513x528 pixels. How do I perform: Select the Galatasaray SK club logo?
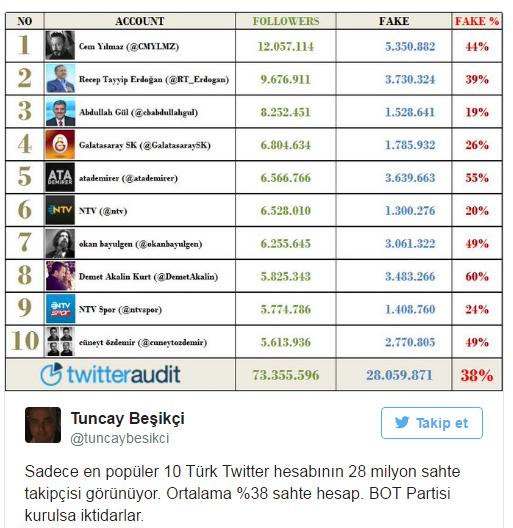coord(60,145)
